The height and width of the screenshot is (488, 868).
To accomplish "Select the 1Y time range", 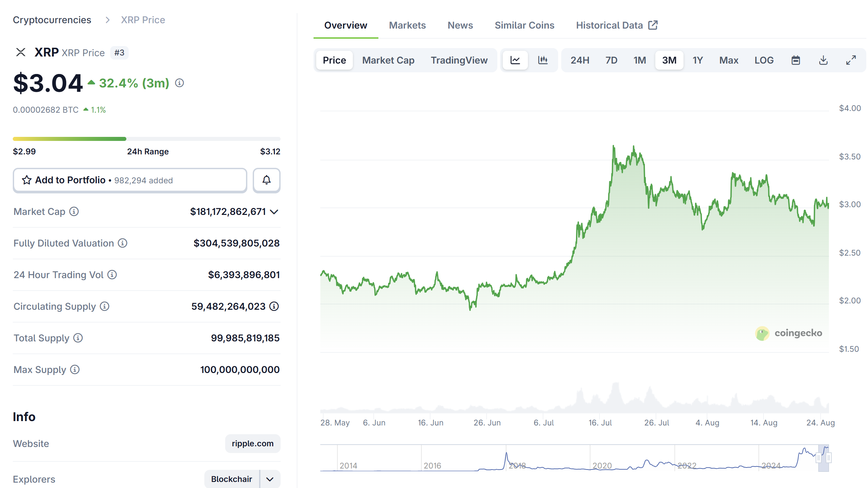I will 698,60.
